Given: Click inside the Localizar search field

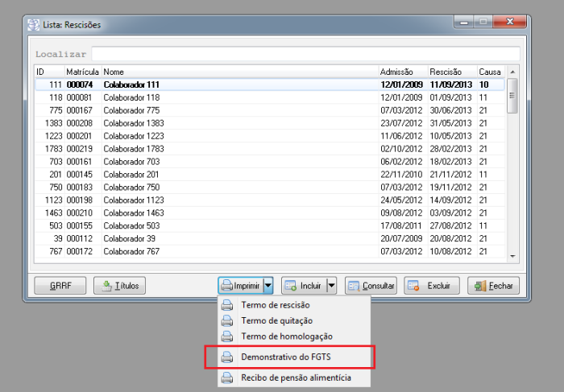Looking at the screenshot, I should [x=305, y=54].
